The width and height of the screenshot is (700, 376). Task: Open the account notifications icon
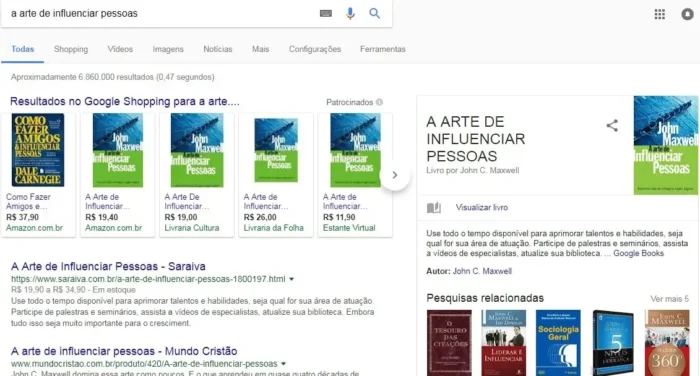pyautogui.click(x=688, y=14)
